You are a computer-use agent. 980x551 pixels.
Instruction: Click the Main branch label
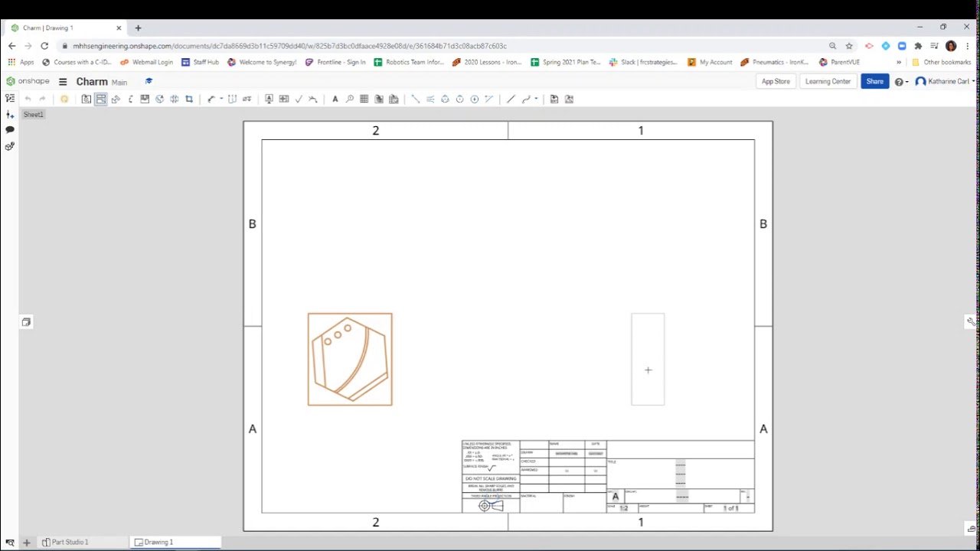(119, 82)
